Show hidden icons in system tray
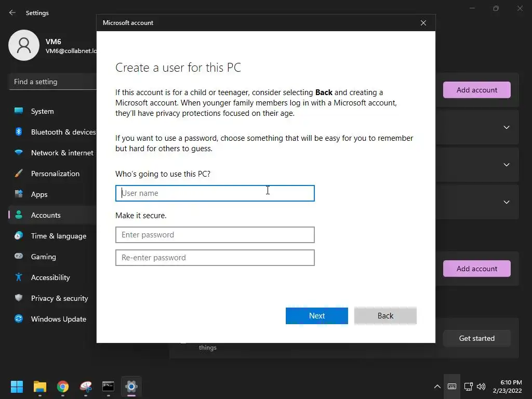The image size is (532, 399). [437, 387]
